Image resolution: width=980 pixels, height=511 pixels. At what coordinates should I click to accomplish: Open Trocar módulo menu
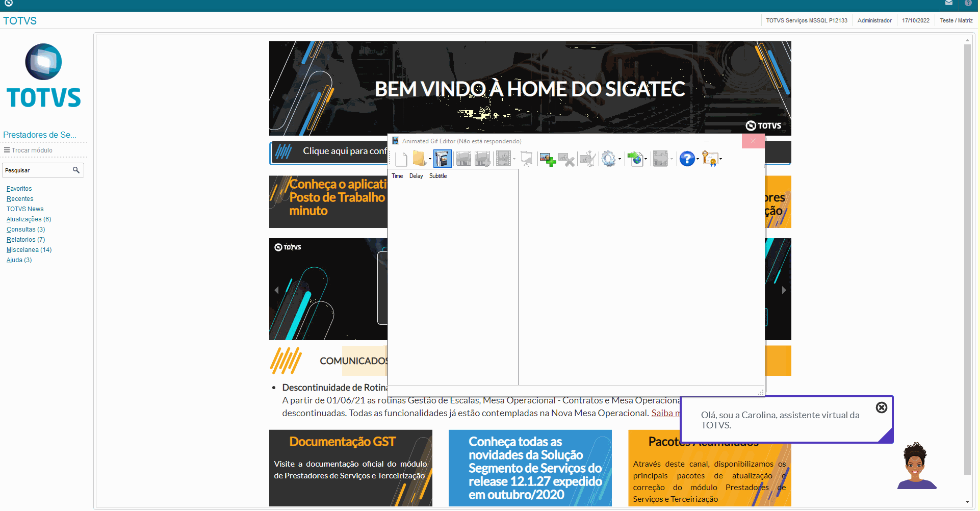(29, 150)
